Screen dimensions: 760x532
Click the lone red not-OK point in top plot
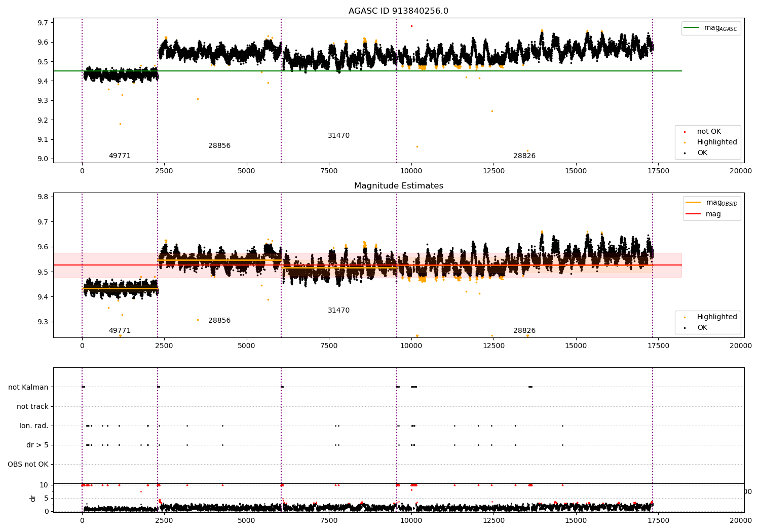click(x=411, y=26)
